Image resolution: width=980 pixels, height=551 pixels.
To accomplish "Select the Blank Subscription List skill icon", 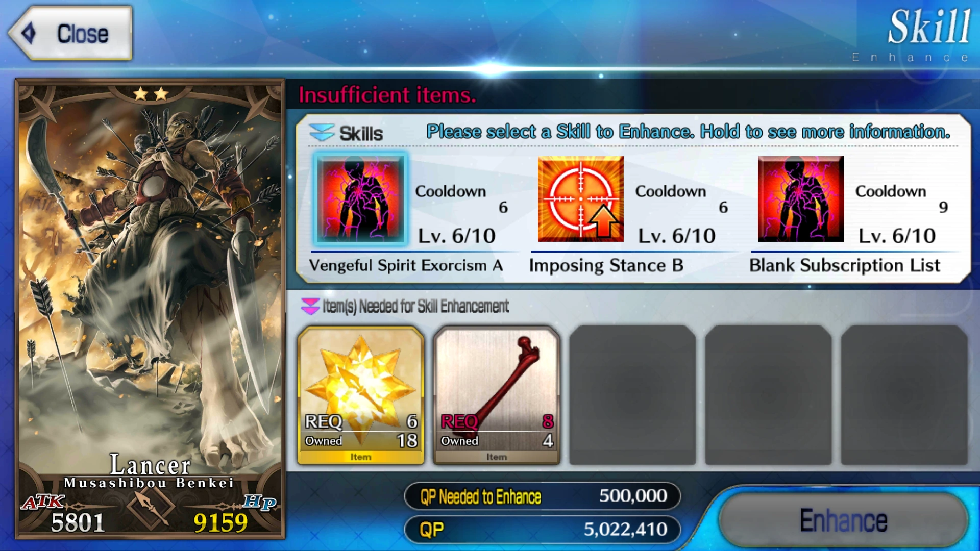I will (801, 199).
